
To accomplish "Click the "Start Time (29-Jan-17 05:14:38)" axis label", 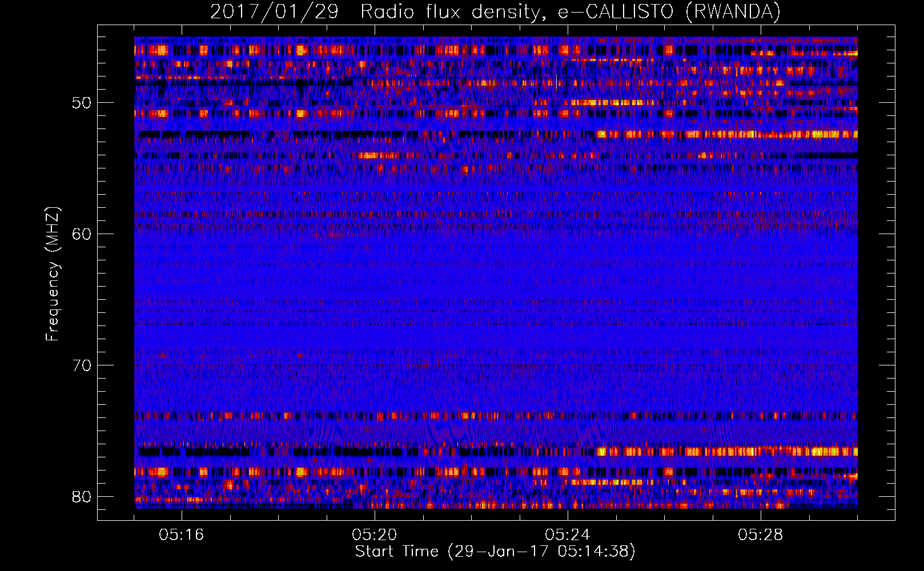I will [x=495, y=551].
